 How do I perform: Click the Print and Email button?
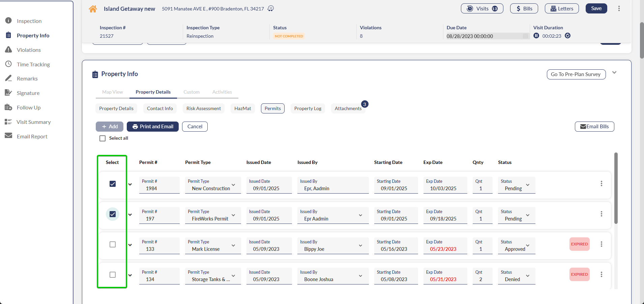(153, 127)
